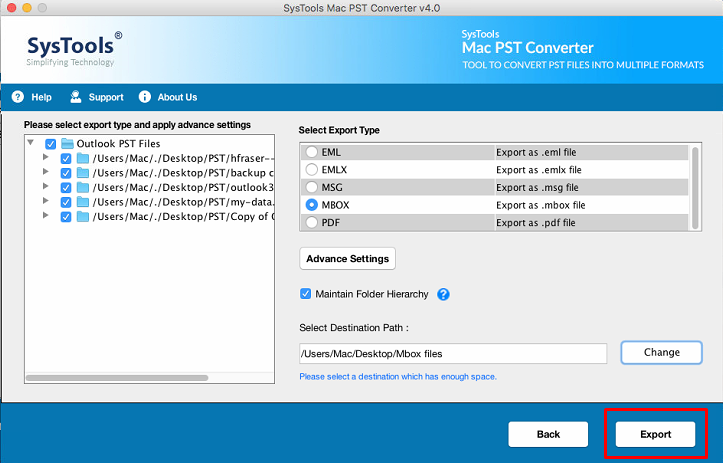Screen dimensions: 723x463
Task: Click the Outlook PST Files folder icon
Action: [67, 144]
